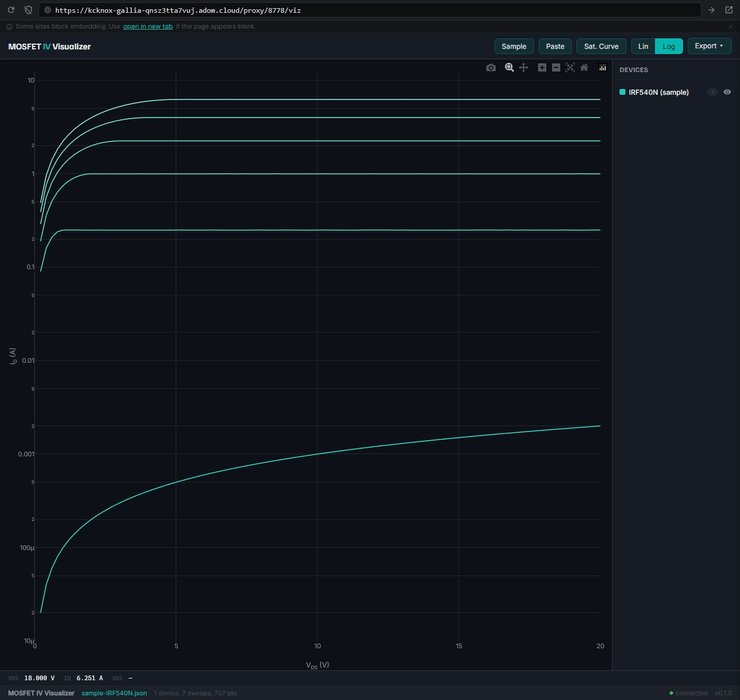Click the Zoom in plus icon

pos(542,67)
